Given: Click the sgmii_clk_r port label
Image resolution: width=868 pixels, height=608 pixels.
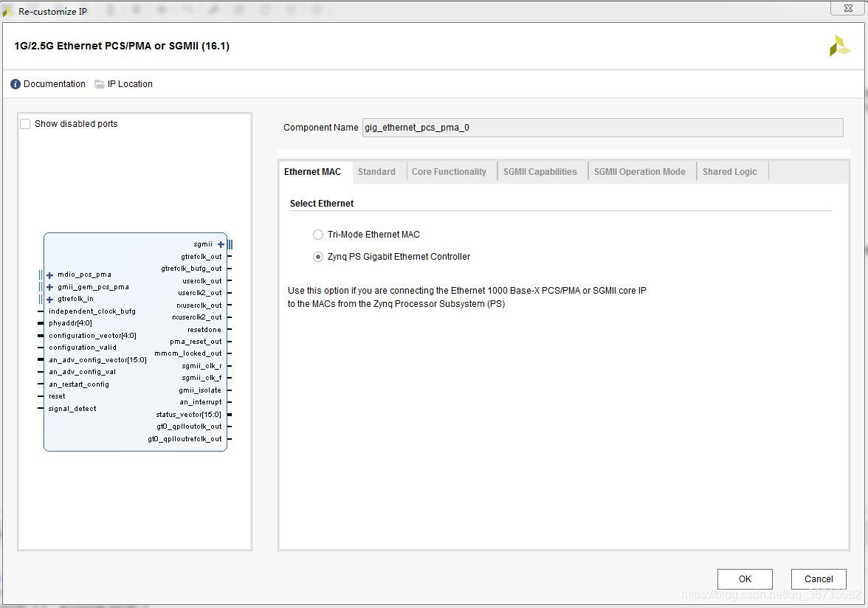Looking at the screenshot, I should pyautogui.click(x=201, y=366).
